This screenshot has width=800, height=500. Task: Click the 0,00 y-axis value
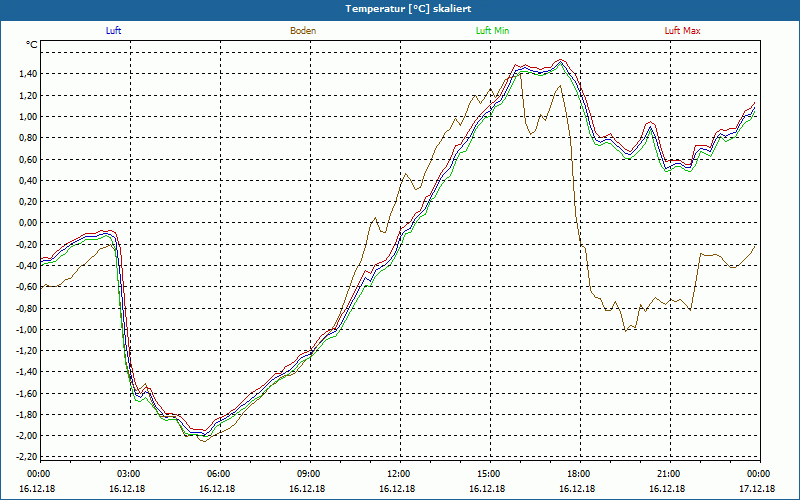click(28, 223)
